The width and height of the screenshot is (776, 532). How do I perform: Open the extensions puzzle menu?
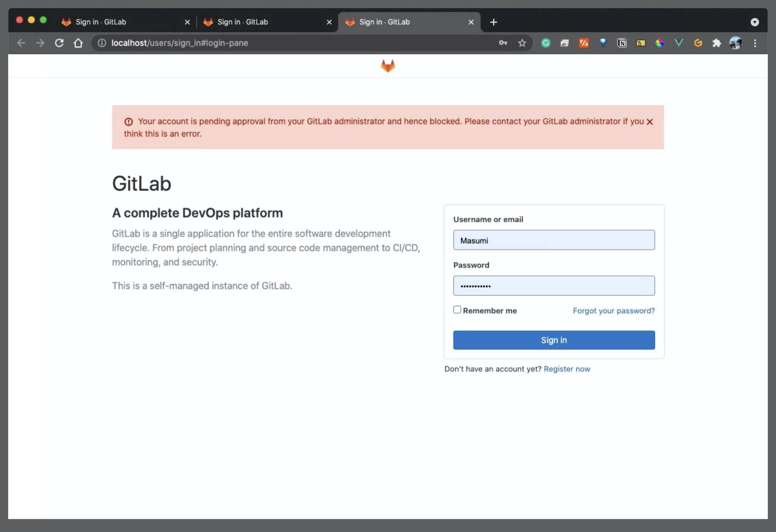pos(717,43)
